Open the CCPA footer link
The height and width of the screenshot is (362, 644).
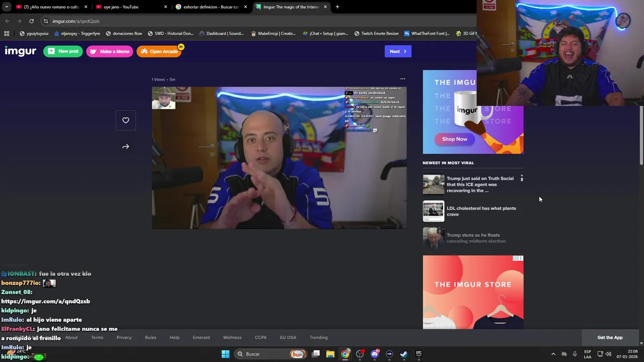261,337
